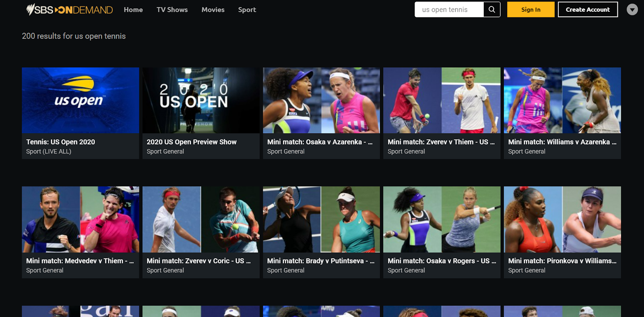Open the Movies menu item
Viewport: 644px width, 317px height.
pos(213,10)
